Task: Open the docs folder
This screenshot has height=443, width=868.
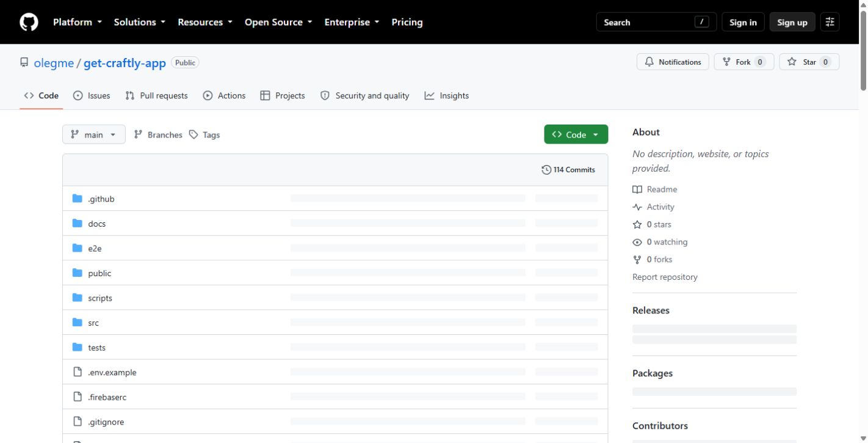Action: coord(97,224)
